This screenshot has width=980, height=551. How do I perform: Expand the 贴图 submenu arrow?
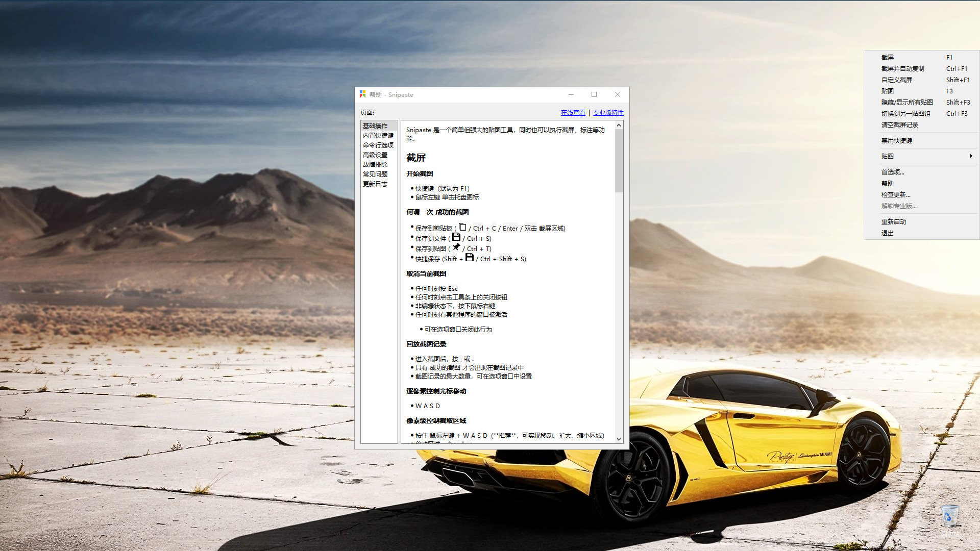971,156
